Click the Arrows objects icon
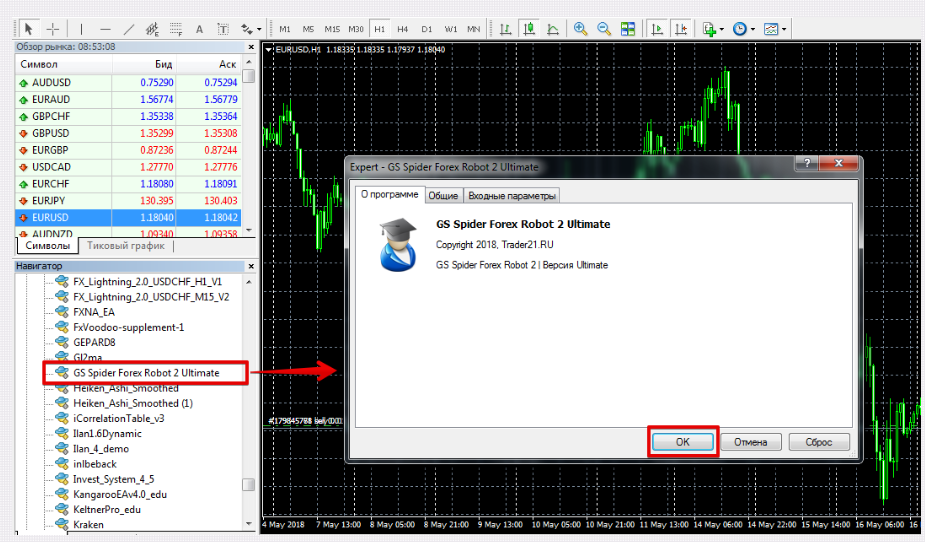The height and width of the screenshot is (542, 925). pos(247,29)
